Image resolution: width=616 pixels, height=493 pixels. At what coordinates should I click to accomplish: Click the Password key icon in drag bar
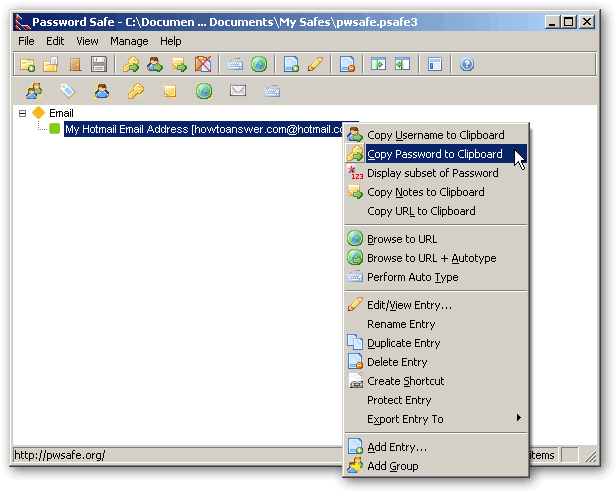pyautogui.click(x=136, y=91)
